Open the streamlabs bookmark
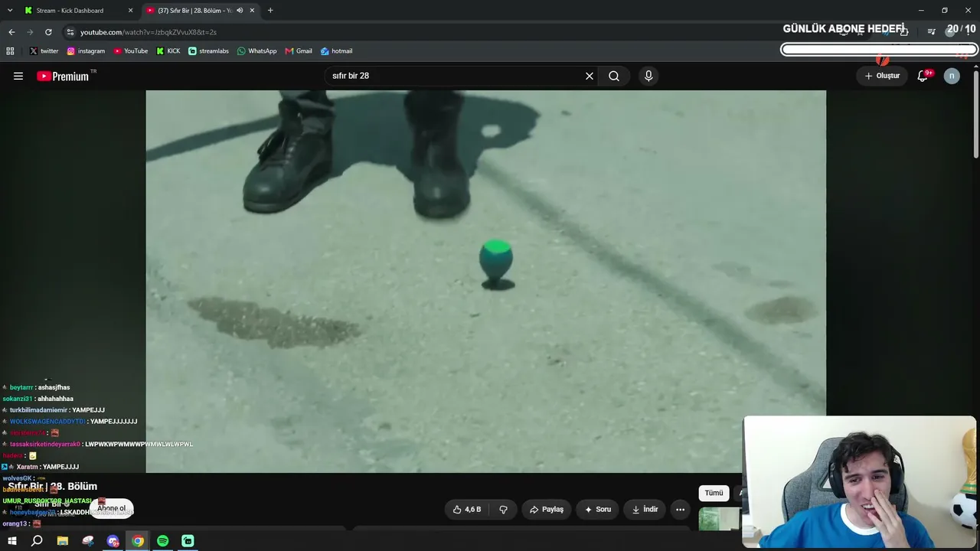The image size is (980, 551). point(208,51)
